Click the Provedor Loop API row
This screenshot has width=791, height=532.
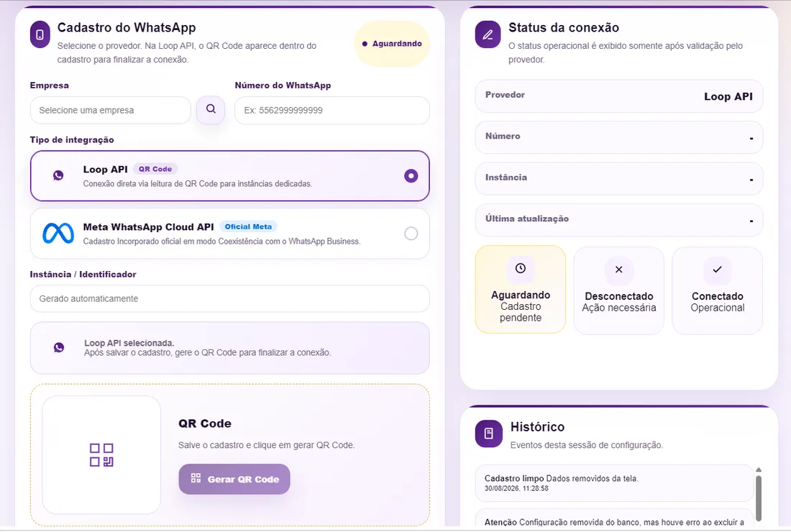click(x=619, y=96)
